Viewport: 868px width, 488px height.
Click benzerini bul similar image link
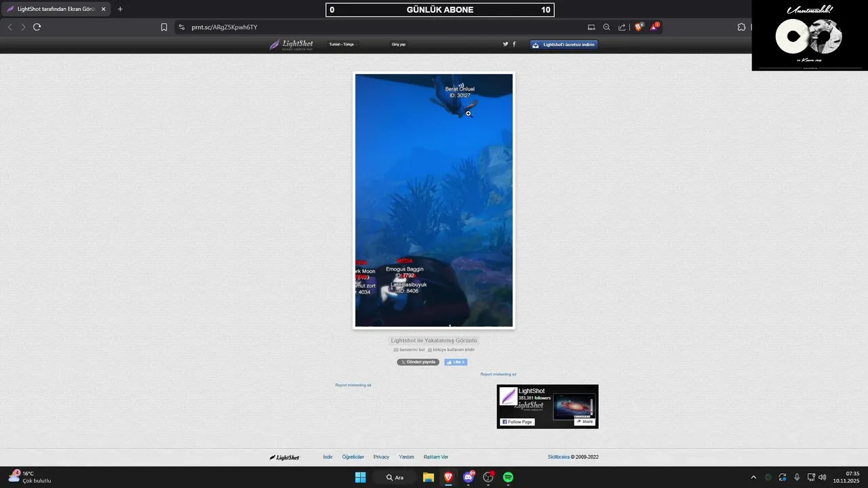coord(409,350)
